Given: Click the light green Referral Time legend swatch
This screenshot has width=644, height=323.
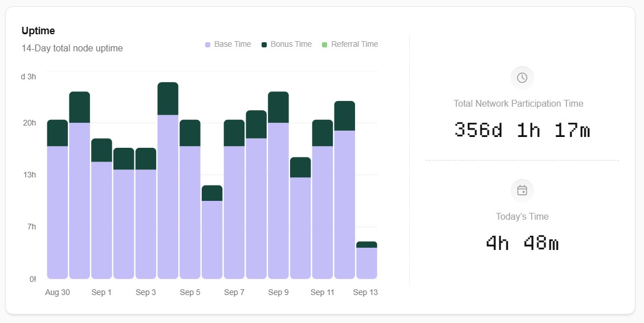Looking at the screenshot, I should click(324, 45).
